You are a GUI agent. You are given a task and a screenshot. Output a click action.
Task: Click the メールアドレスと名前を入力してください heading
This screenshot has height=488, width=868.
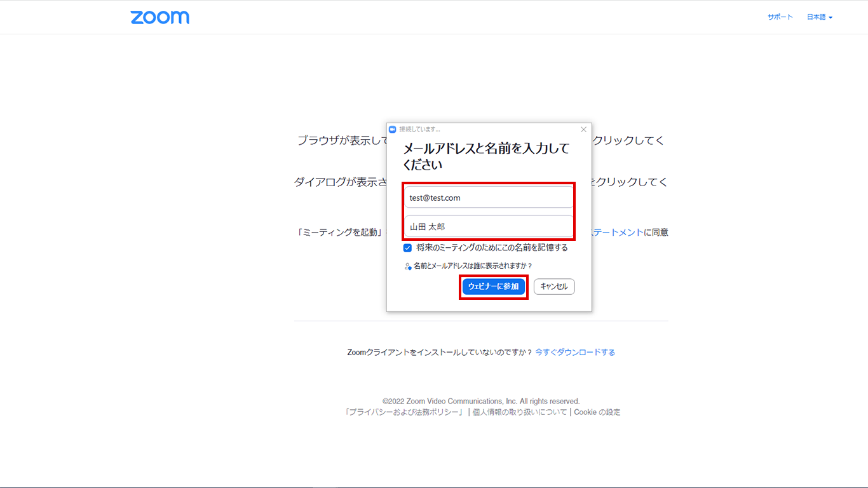coord(487,156)
